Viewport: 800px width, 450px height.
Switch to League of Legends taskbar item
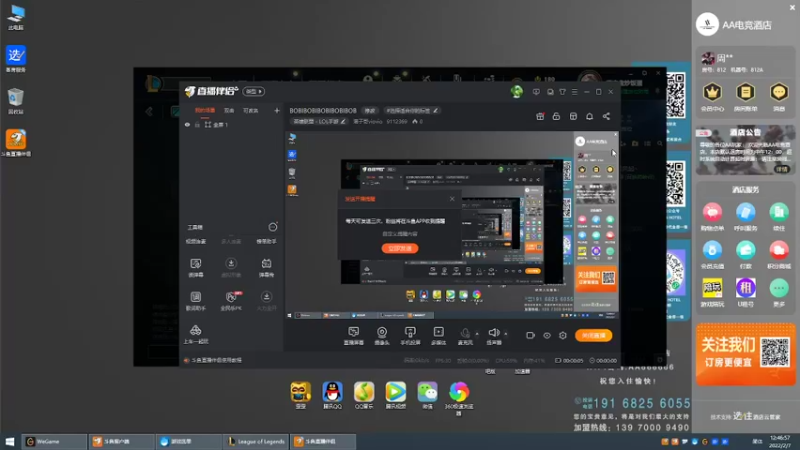256,441
